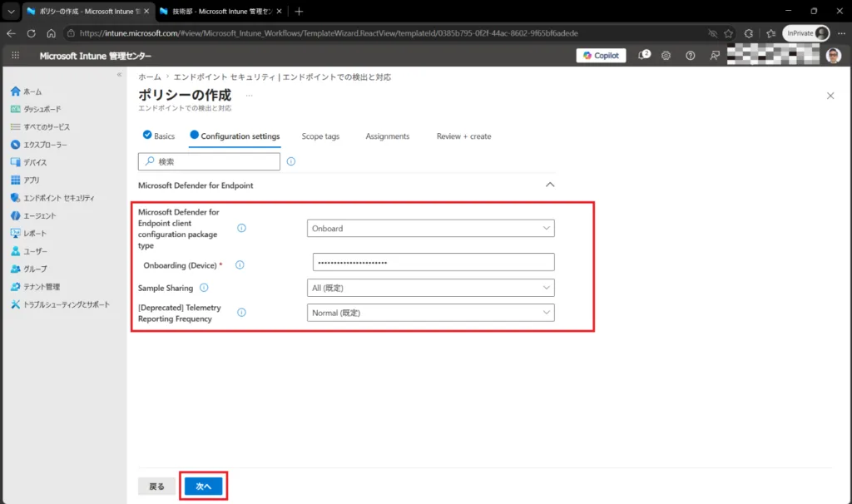Open browser tab list dropdown arrow
This screenshot has height=504, width=852.
(11, 11)
